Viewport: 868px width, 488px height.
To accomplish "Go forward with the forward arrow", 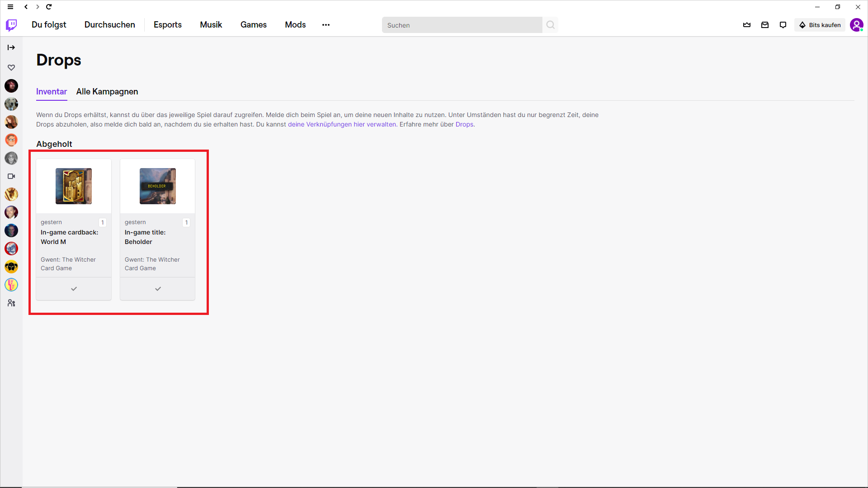I will coord(38,7).
